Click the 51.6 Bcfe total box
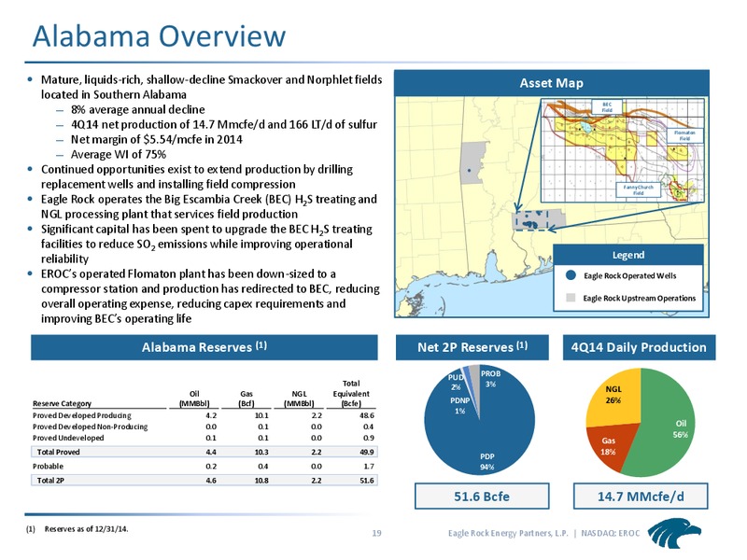The image size is (747, 560). 482,497
